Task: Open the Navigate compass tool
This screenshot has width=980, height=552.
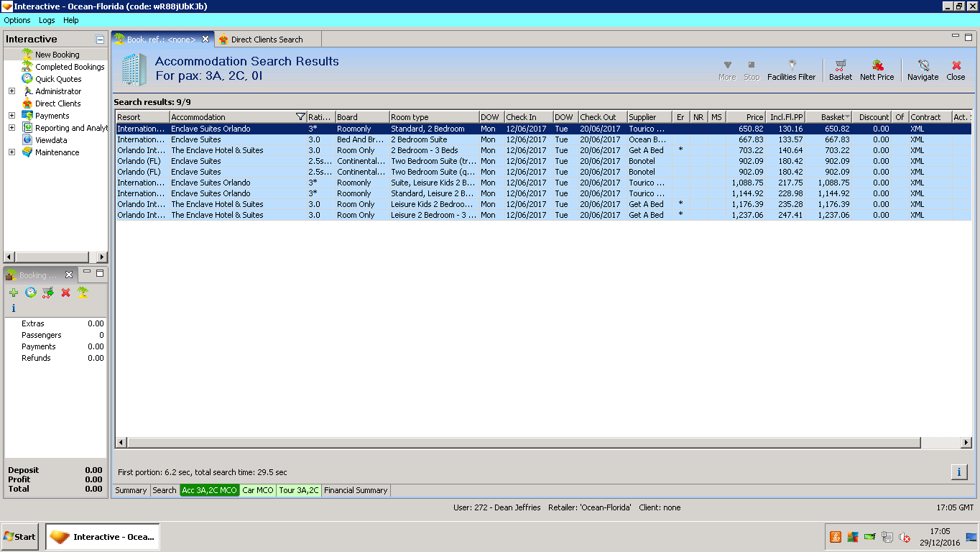Action: click(x=923, y=70)
